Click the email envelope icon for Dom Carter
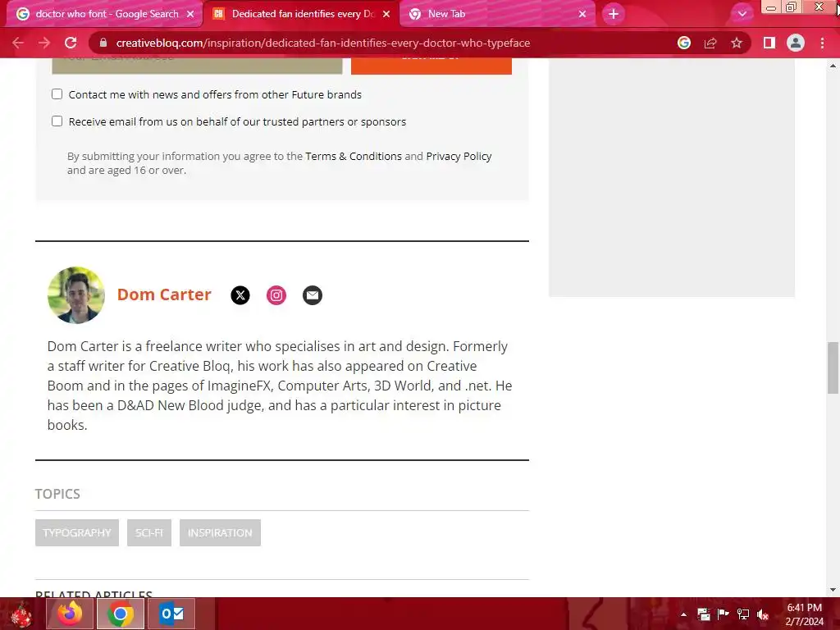This screenshot has height=630, width=840. coord(313,295)
